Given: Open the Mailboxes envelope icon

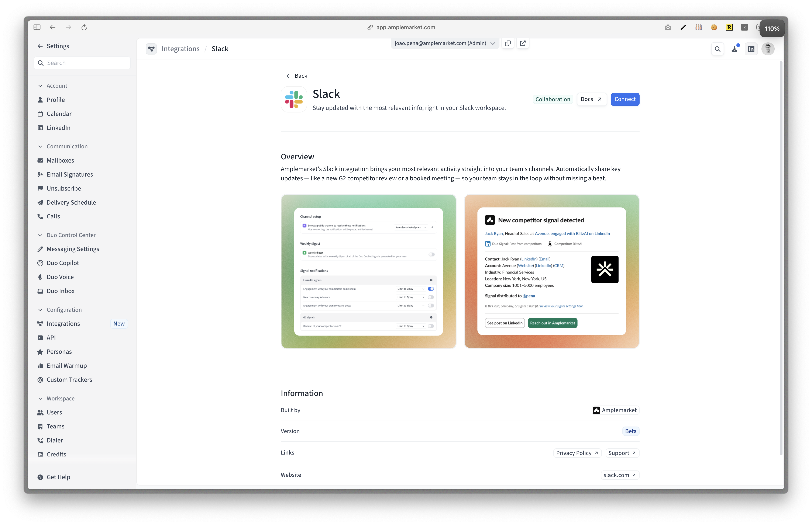Looking at the screenshot, I should click(40, 160).
